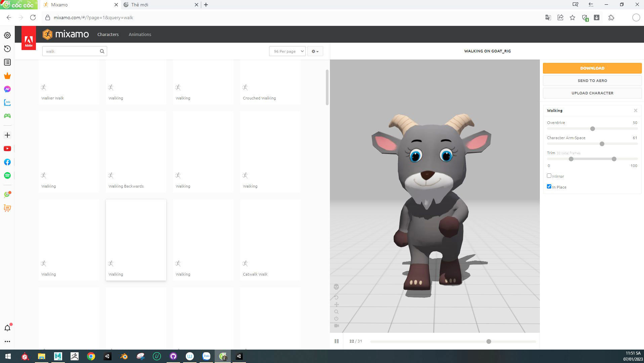Close the Walking settings panel
This screenshot has width=644, height=363.
coord(636,111)
